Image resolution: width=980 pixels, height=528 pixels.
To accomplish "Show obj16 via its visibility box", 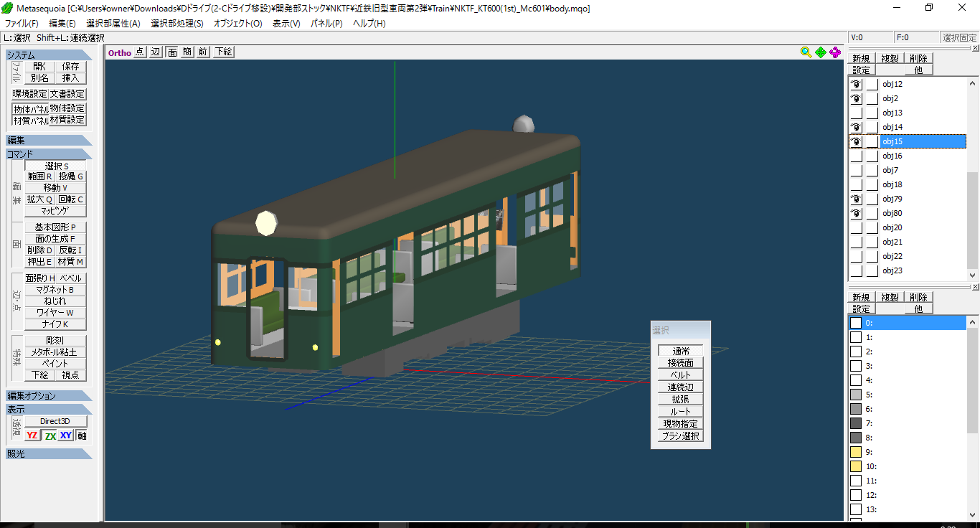I will click(x=857, y=156).
